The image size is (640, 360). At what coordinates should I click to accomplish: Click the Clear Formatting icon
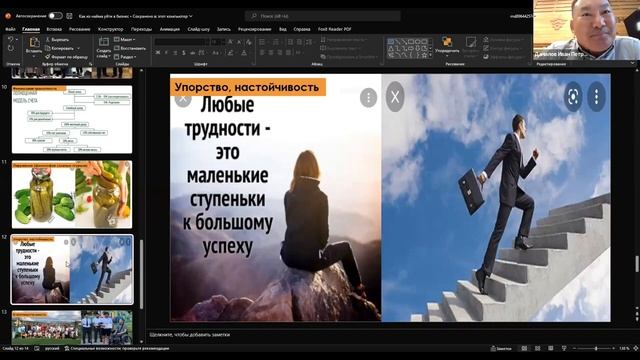pyautogui.click(x=249, y=42)
